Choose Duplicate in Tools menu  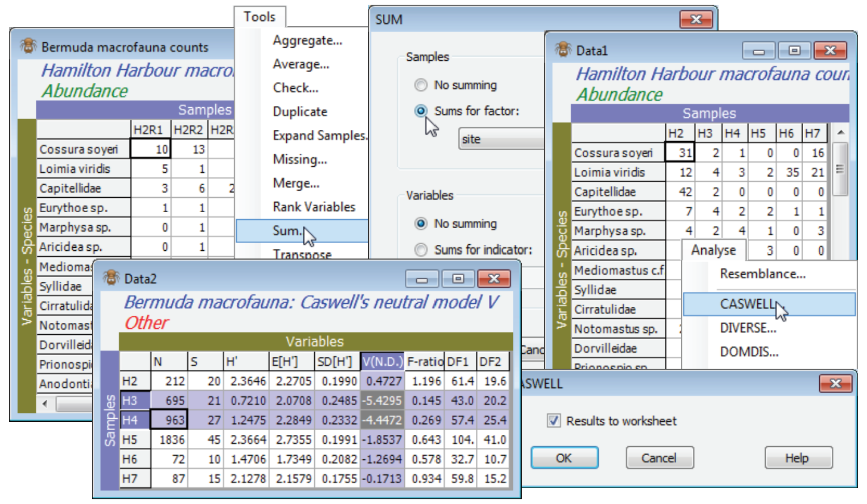tap(300, 112)
